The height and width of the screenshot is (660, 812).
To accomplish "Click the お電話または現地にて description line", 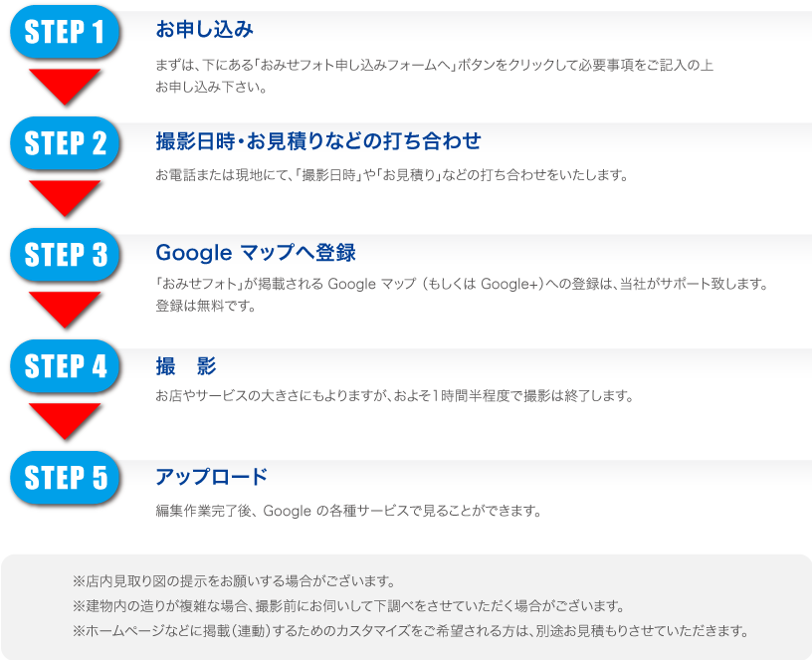I will pos(392,175).
